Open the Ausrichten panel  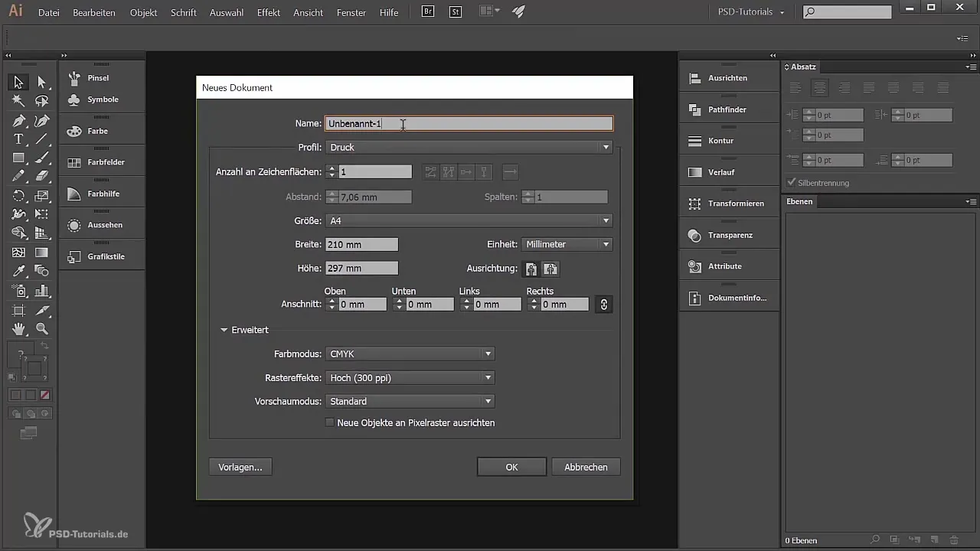(729, 78)
